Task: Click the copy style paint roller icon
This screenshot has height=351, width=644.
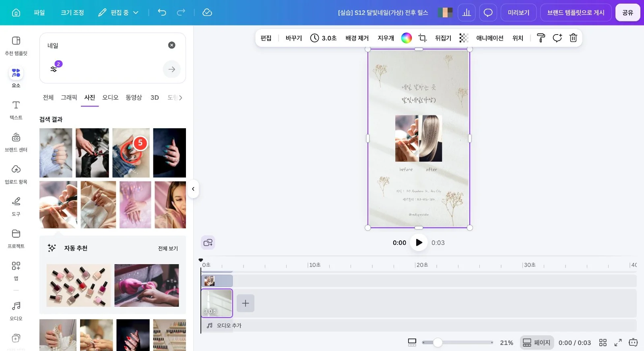Action: point(541,38)
